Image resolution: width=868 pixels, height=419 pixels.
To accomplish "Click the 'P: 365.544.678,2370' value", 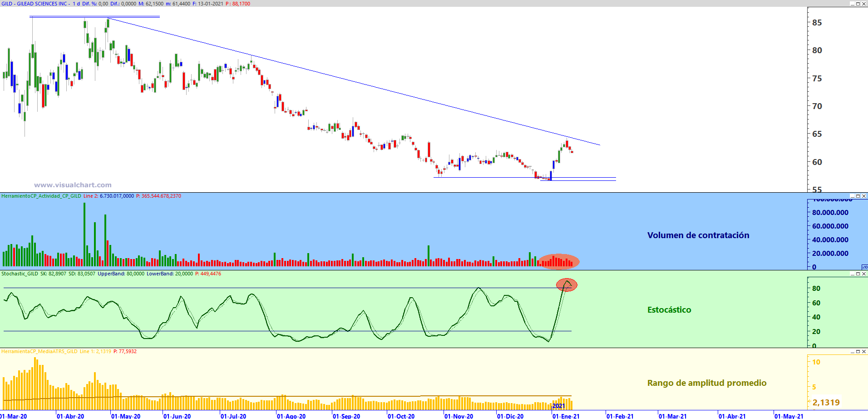I will [158, 196].
